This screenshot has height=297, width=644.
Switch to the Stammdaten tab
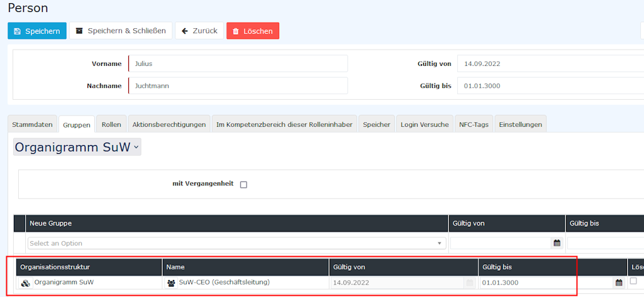click(x=32, y=124)
